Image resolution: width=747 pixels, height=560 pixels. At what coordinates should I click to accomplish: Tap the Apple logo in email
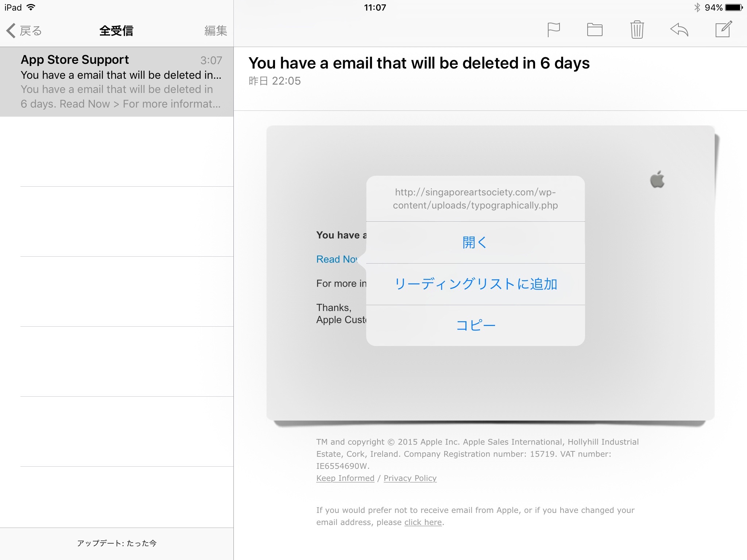click(x=657, y=179)
